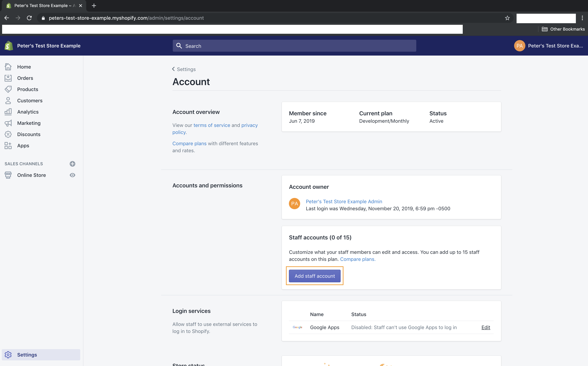Click the Shopify logo in header
Image resolution: width=588 pixels, height=366 pixels.
pyautogui.click(x=9, y=46)
